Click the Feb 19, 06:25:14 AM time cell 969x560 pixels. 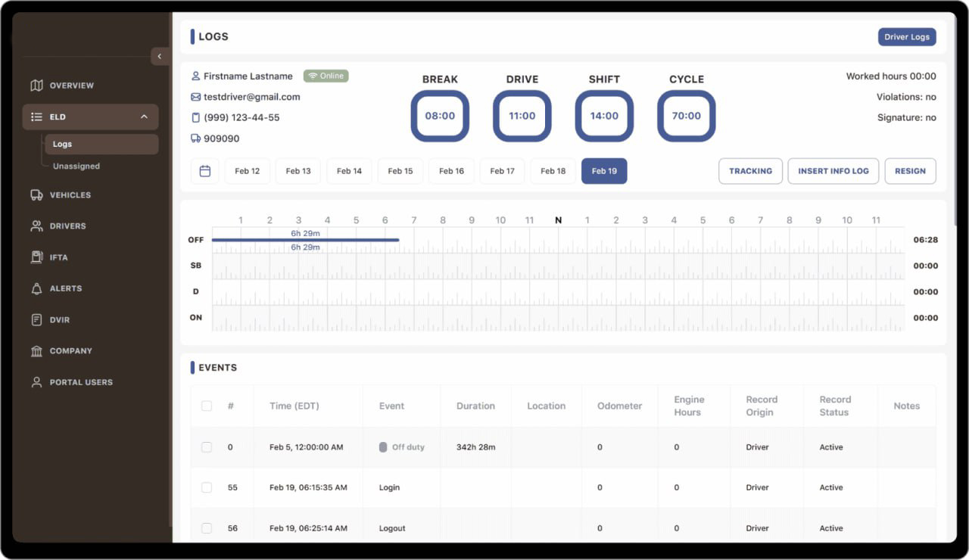pyautogui.click(x=308, y=528)
